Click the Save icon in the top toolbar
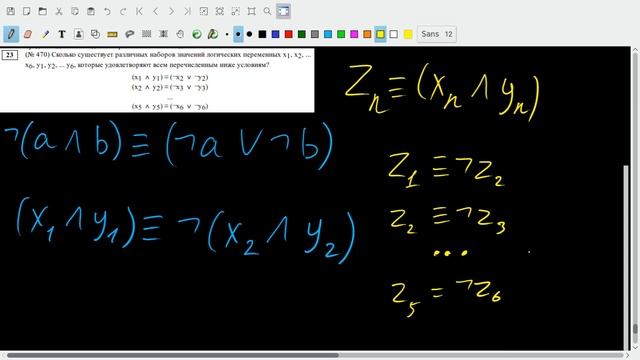This screenshot has height=360, width=640. (x=11, y=11)
